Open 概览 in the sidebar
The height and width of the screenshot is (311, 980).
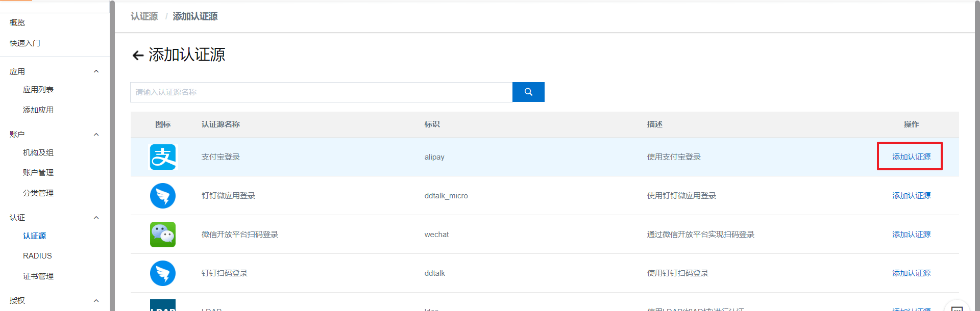17,23
